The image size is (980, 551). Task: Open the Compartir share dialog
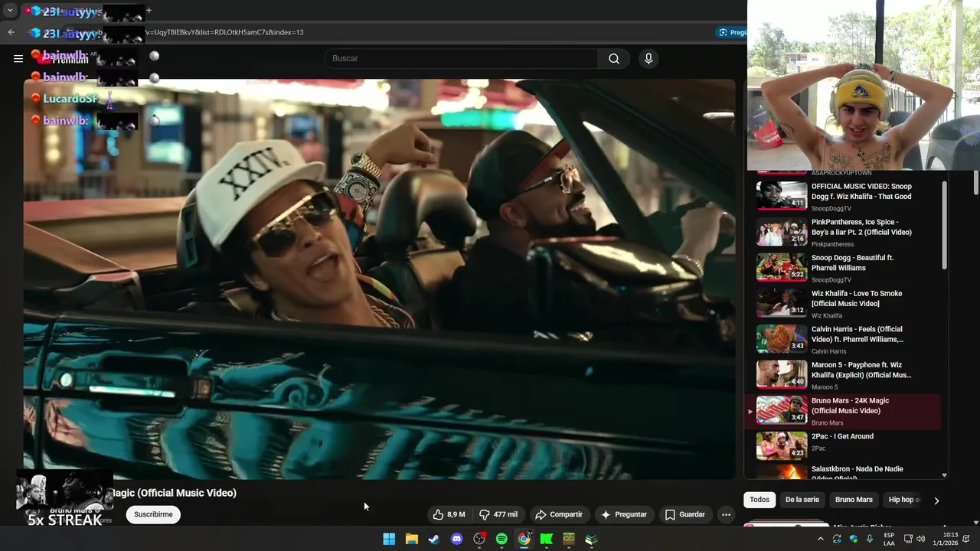[x=559, y=514]
